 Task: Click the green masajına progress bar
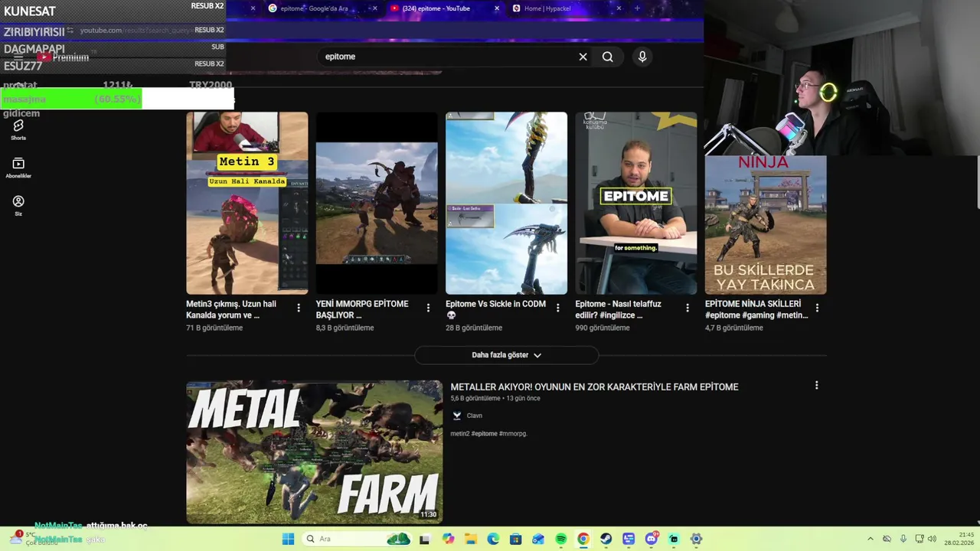71,99
